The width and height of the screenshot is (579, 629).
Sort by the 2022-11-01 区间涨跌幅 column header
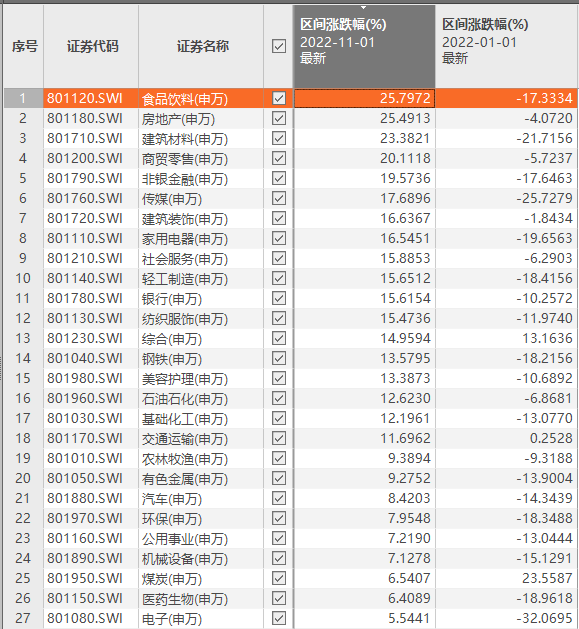point(364,47)
